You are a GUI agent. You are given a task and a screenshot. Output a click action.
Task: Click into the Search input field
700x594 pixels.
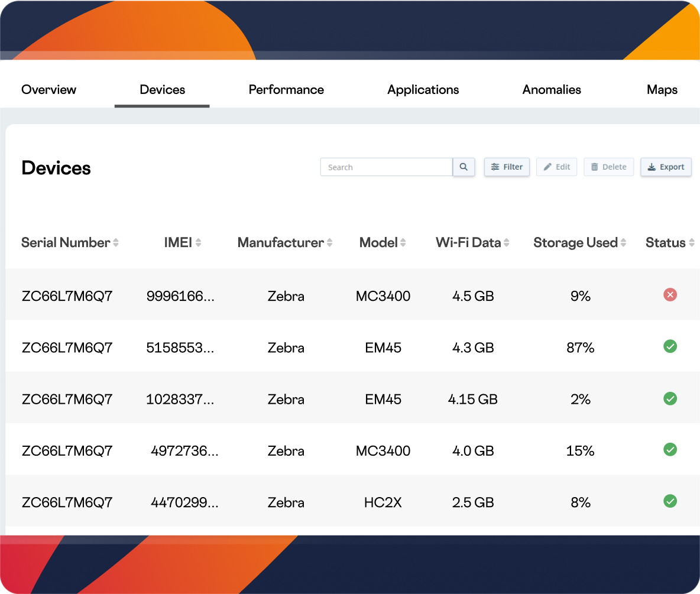point(387,167)
